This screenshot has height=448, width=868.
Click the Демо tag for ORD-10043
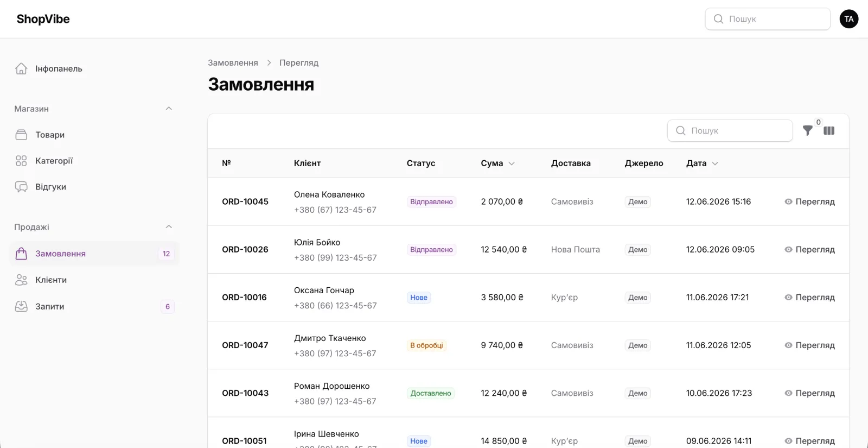pyautogui.click(x=638, y=393)
